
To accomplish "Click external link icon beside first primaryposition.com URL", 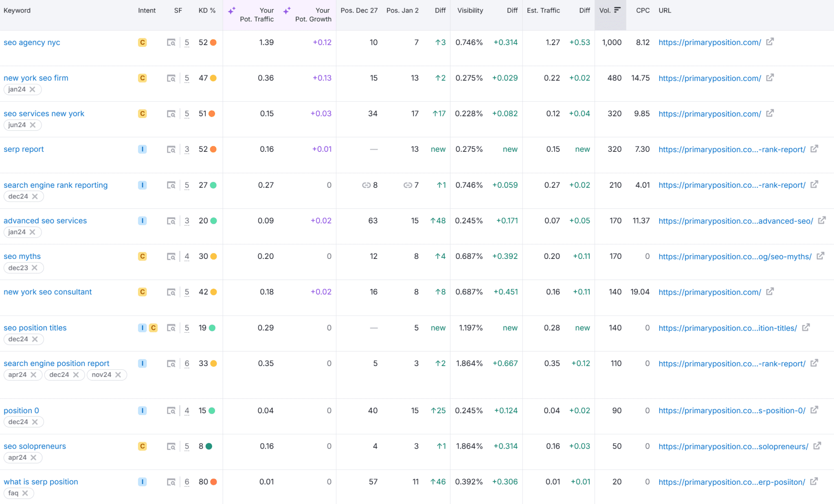I will [770, 42].
